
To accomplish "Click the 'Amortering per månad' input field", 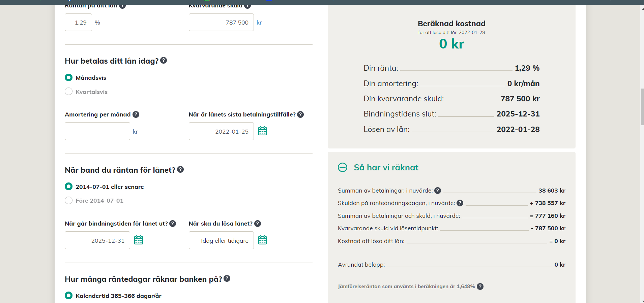I will coord(97,131).
